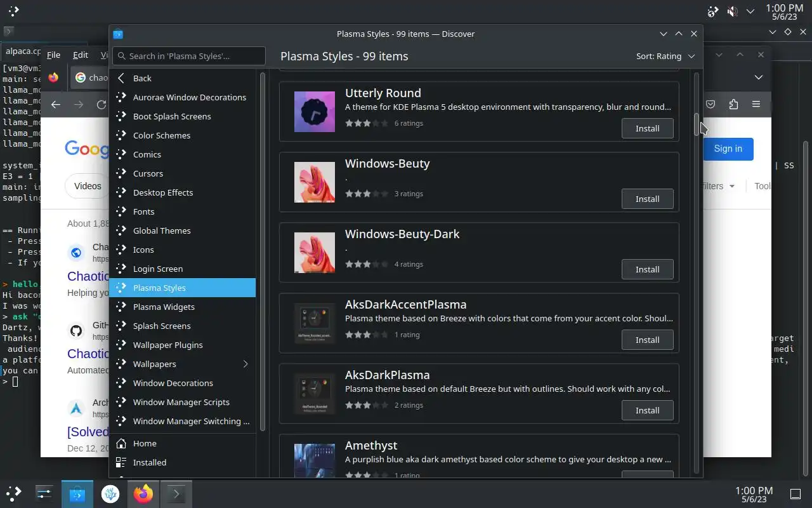Viewport: 812px width, 508px height.
Task: Open the Edit menu in Konsole
Action: click(81, 55)
